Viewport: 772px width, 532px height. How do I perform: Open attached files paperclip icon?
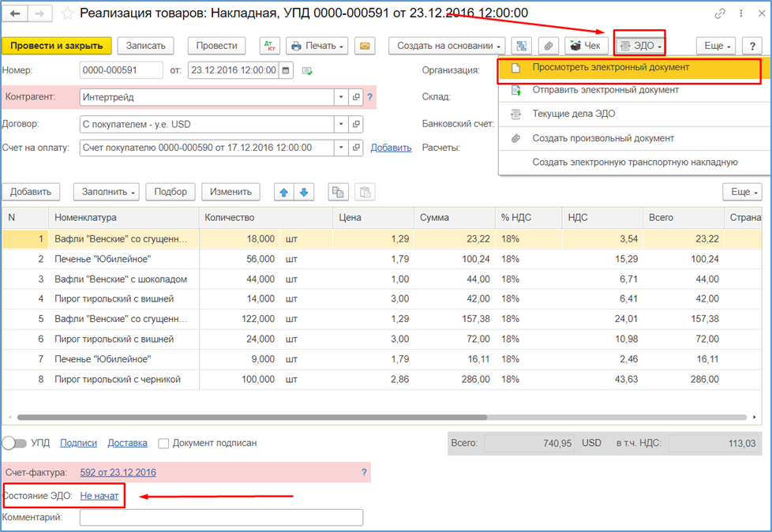pos(549,46)
